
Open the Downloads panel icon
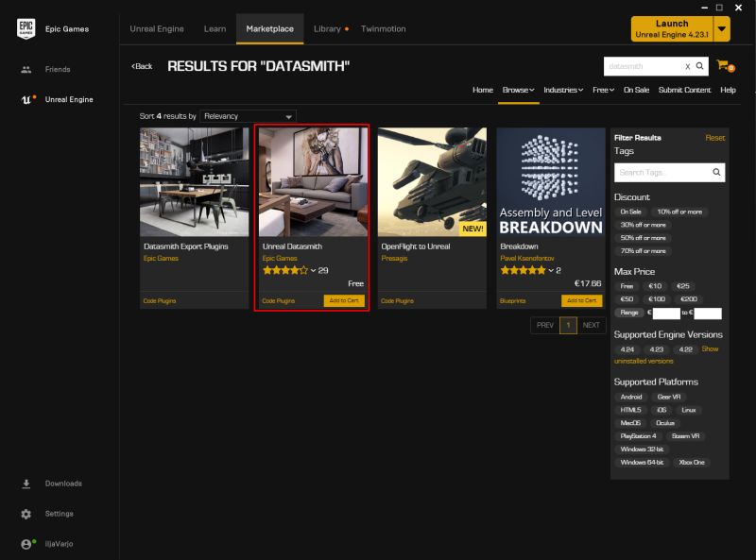point(25,484)
